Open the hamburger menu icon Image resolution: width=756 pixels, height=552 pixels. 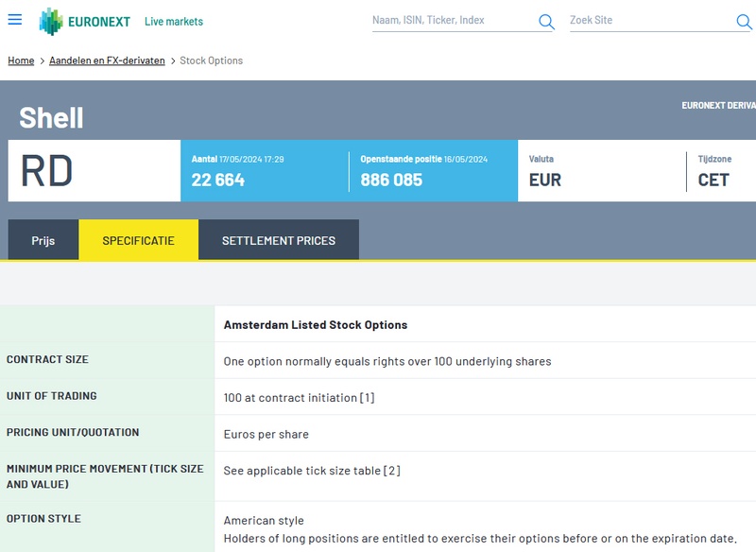15,20
